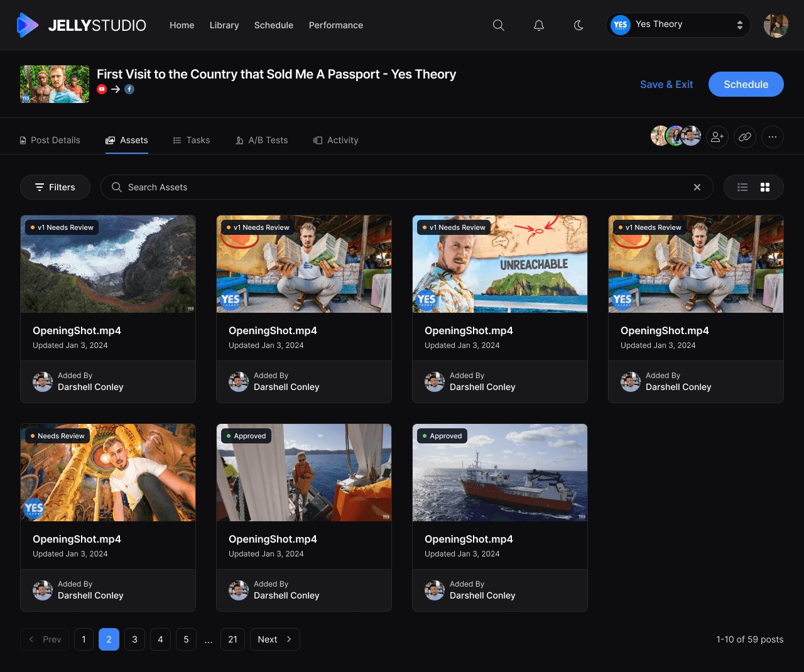Expand the Yes Theory workspace dropdown

(x=678, y=25)
